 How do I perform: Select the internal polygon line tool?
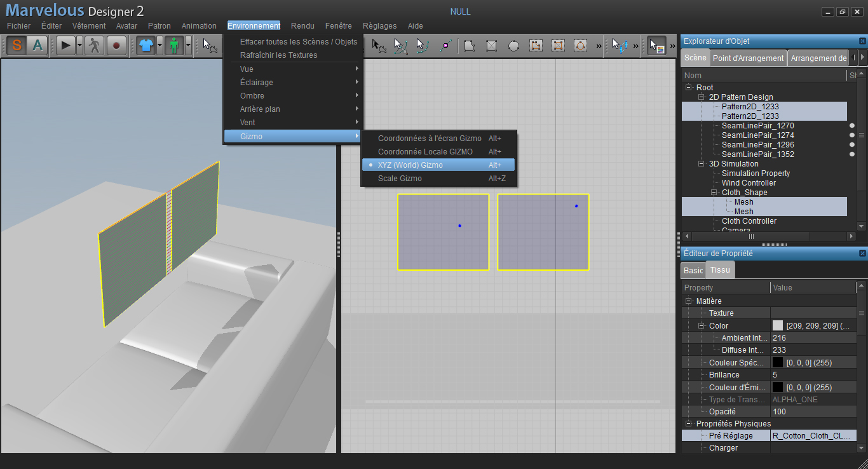(536, 45)
